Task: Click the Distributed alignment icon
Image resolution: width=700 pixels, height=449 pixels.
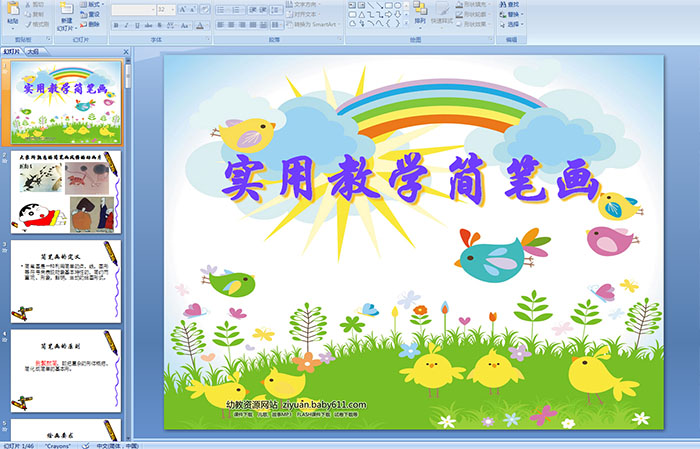Action: (263, 25)
